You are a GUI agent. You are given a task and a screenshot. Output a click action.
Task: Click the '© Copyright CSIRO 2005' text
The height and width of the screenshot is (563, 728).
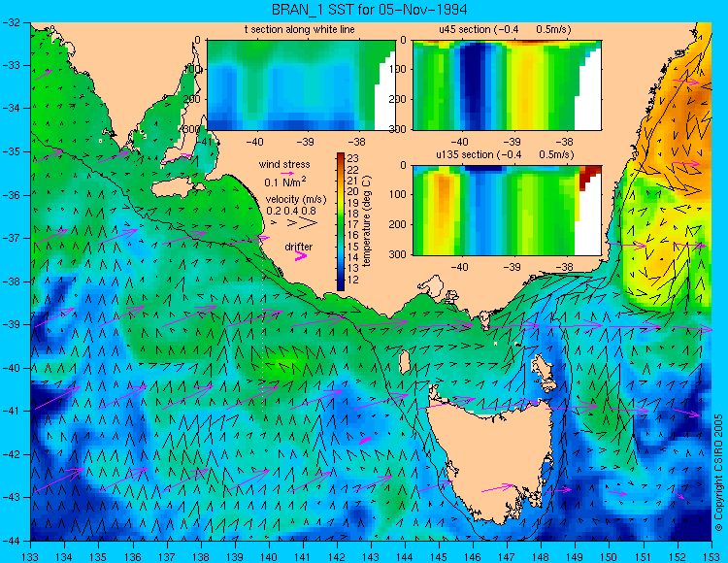click(718, 473)
